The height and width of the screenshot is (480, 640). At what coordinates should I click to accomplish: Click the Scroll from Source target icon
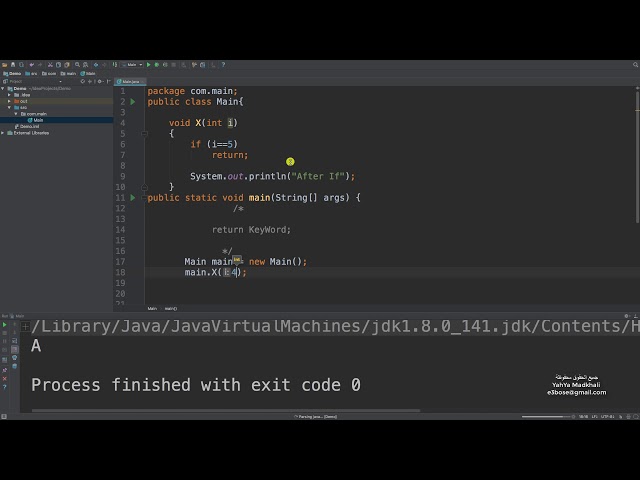point(83,82)
